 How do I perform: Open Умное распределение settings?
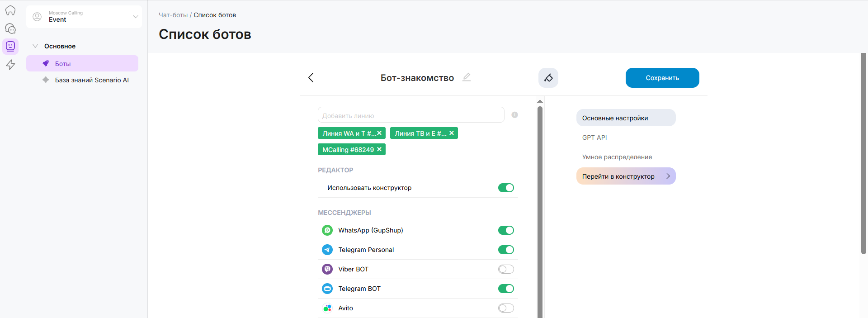click(617, 157)
